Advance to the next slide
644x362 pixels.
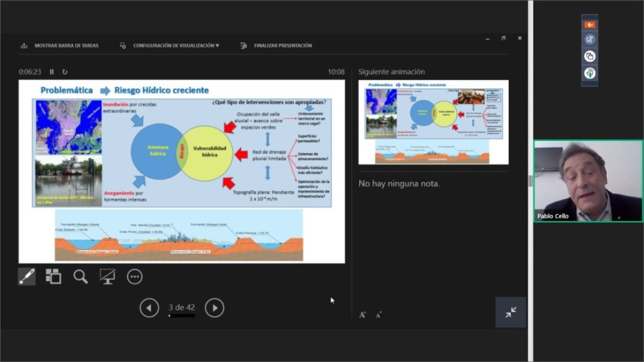tap(214, 308)
